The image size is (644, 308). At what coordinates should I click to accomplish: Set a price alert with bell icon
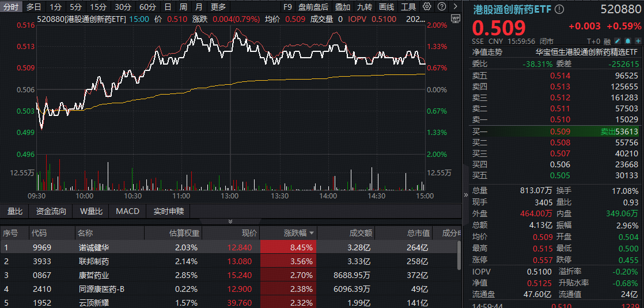coord(627,42)
